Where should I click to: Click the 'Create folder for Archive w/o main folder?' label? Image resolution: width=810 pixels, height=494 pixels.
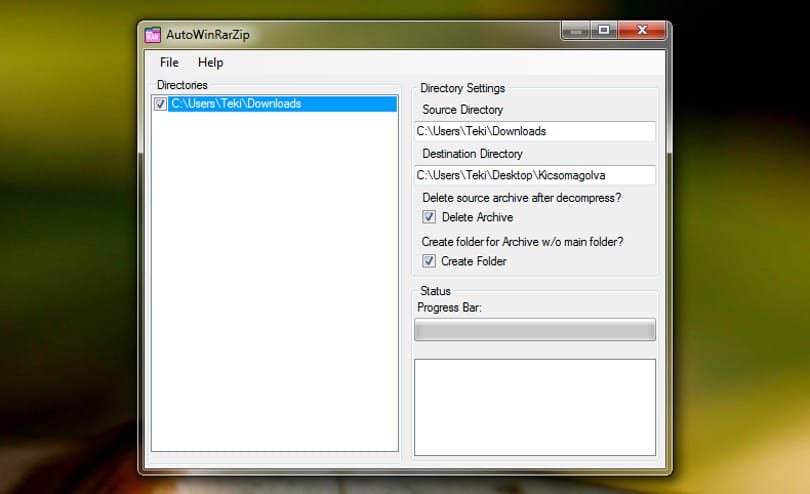pyautogui.click(x=522, y=242)
